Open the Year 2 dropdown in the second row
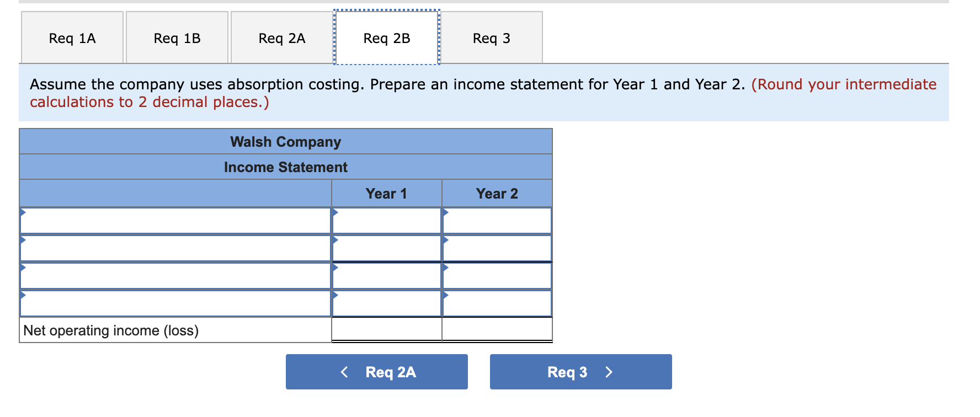Viewport: 980px width, 417px height. click(446, 240)
